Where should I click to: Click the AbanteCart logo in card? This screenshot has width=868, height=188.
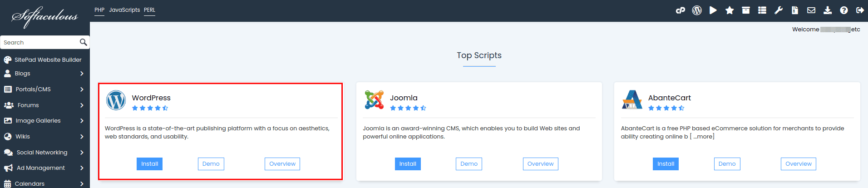coord(632,100)
